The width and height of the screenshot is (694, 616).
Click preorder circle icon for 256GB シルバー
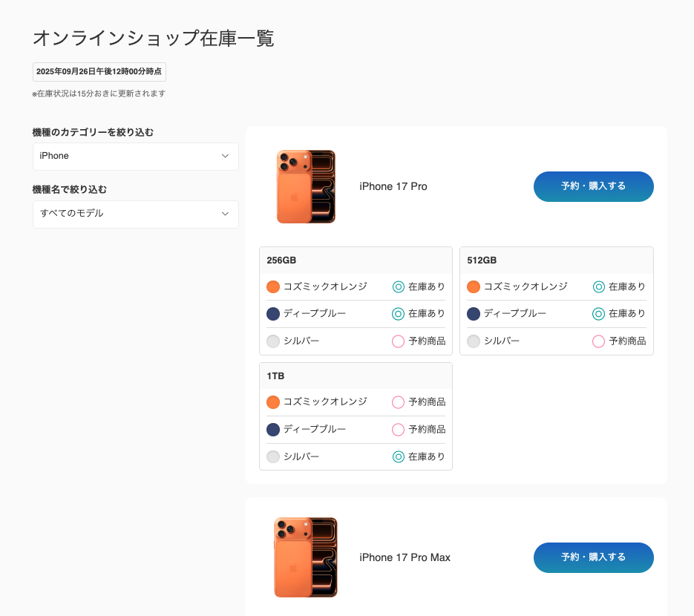(399, 341)
